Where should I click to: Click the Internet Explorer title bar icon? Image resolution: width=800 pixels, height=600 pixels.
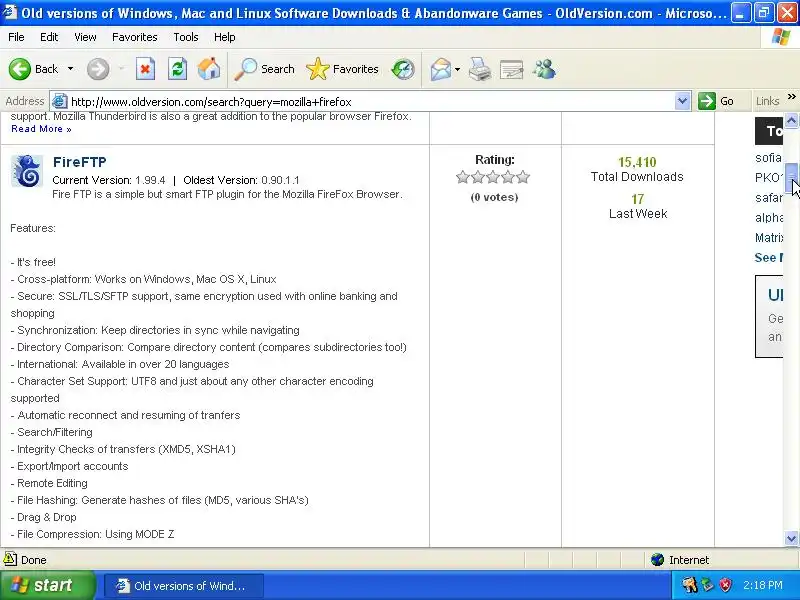(x=10, y=11)
